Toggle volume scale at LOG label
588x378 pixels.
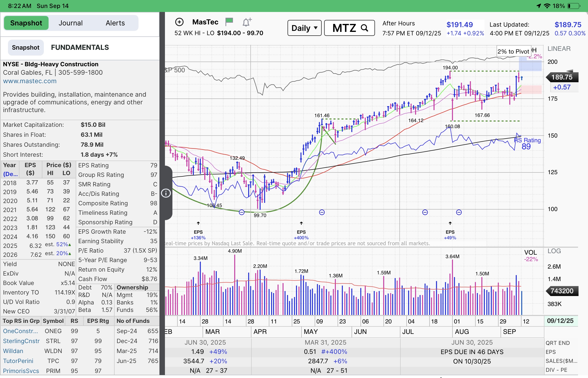coord(554,251)
